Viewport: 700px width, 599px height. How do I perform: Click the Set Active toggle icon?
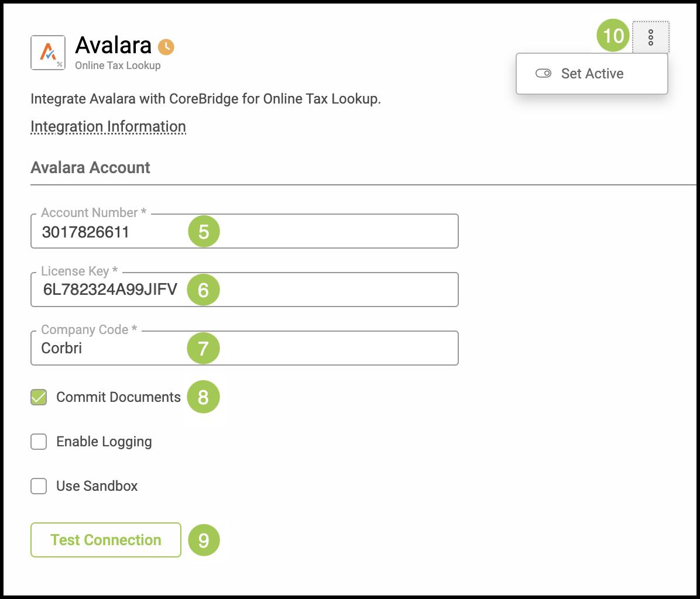pos(543,73)
